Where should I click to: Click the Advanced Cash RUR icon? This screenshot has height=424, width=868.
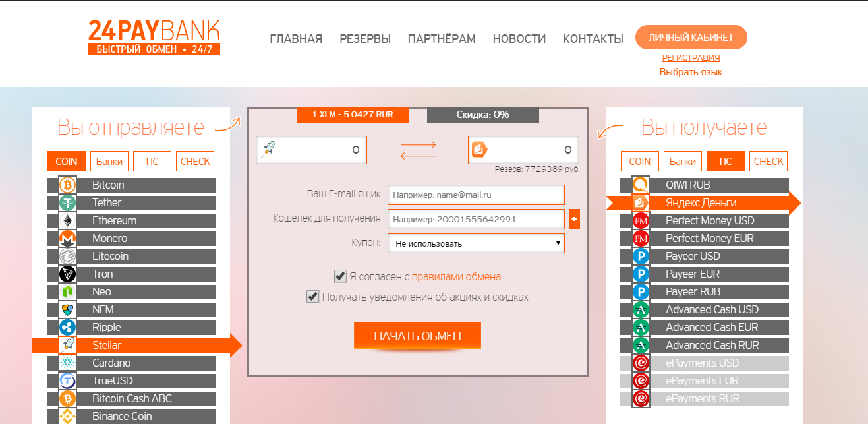point(641,346)
